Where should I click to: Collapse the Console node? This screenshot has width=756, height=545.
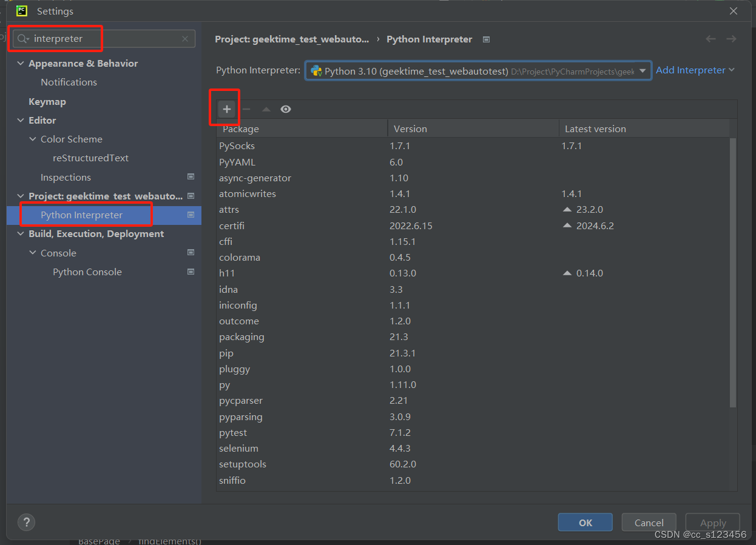[33, 253]
